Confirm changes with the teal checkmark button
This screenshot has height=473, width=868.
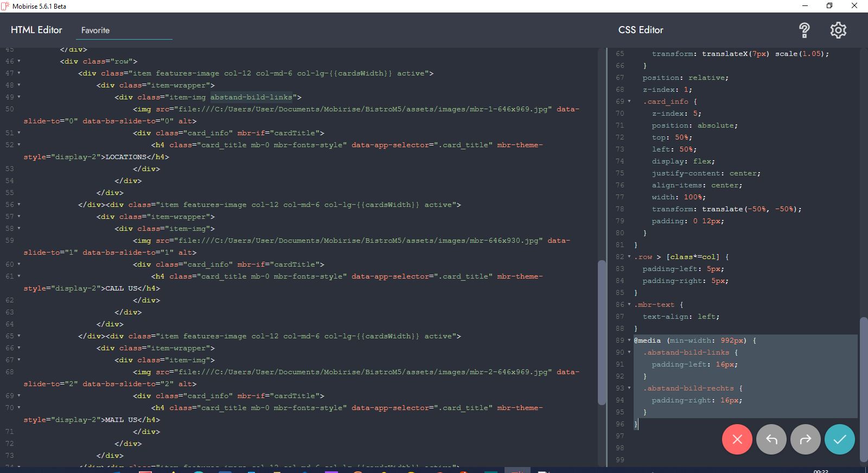pyautogui.click(x=839, y=439)
